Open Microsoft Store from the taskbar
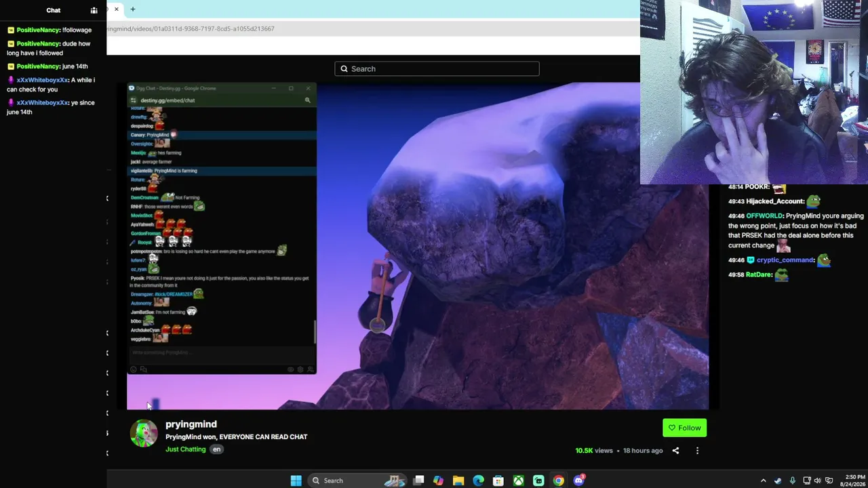The width and height of the screenshot is (868, 488). click(x=498, y=481)
